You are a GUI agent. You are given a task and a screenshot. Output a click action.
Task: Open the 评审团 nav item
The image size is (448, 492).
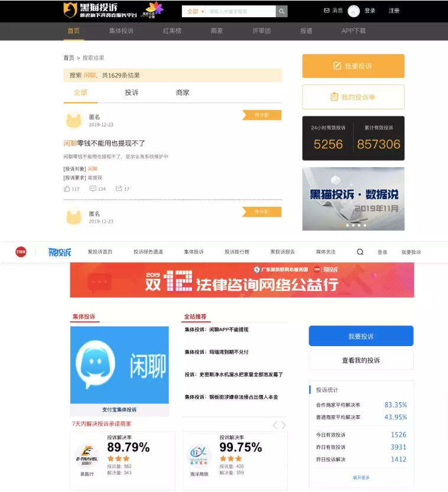click(x=261, y=31)
